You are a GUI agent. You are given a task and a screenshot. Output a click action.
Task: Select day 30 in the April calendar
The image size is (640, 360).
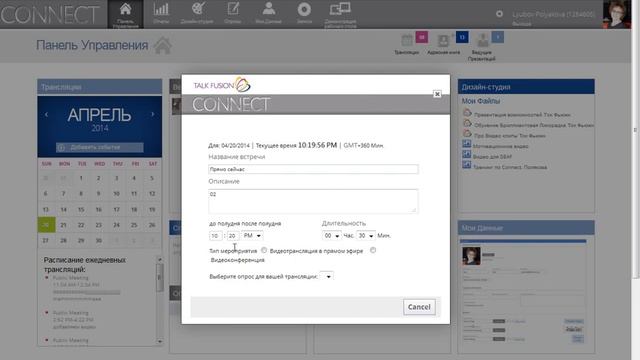click(x=98, y=240)
